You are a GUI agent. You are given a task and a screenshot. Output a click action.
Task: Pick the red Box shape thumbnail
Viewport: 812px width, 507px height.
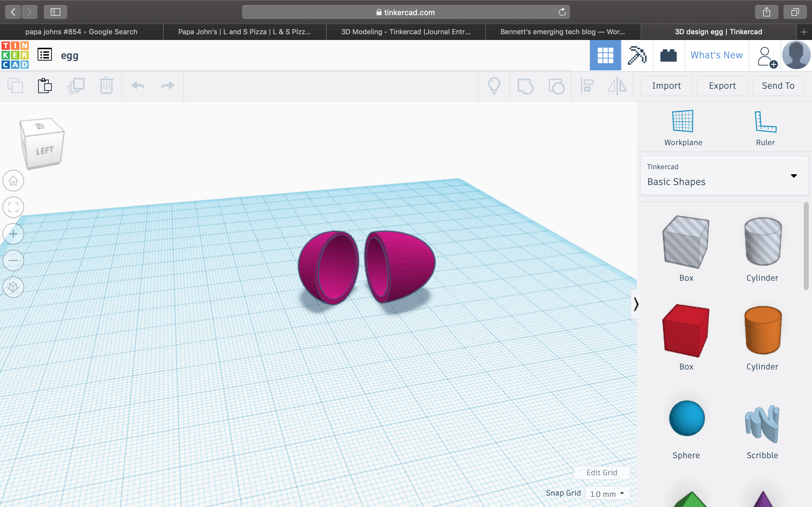click(685, 330)
